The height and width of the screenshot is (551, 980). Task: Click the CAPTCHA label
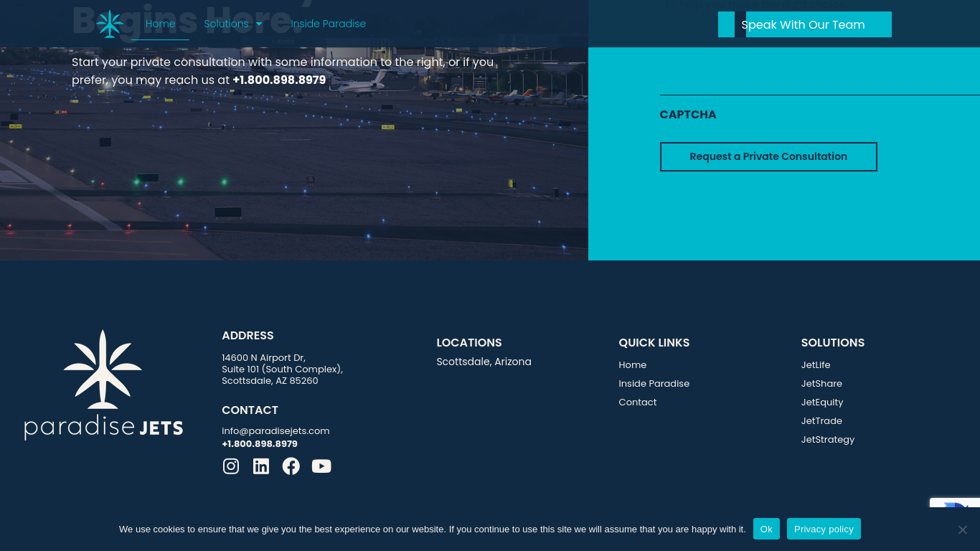(x=688, y=115)
